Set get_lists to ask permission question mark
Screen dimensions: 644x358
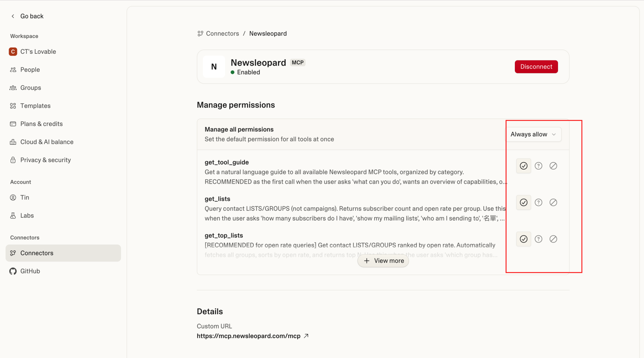point(538,202)
